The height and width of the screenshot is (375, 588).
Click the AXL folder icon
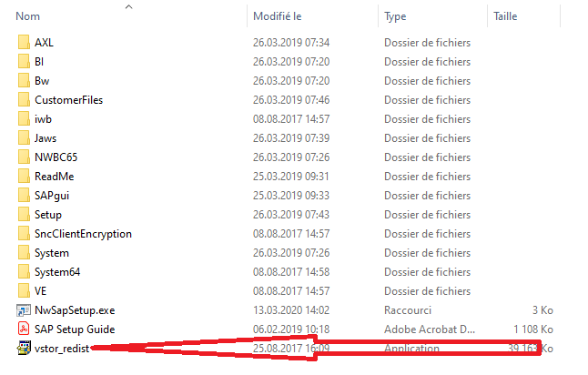(x=24, y=43)
